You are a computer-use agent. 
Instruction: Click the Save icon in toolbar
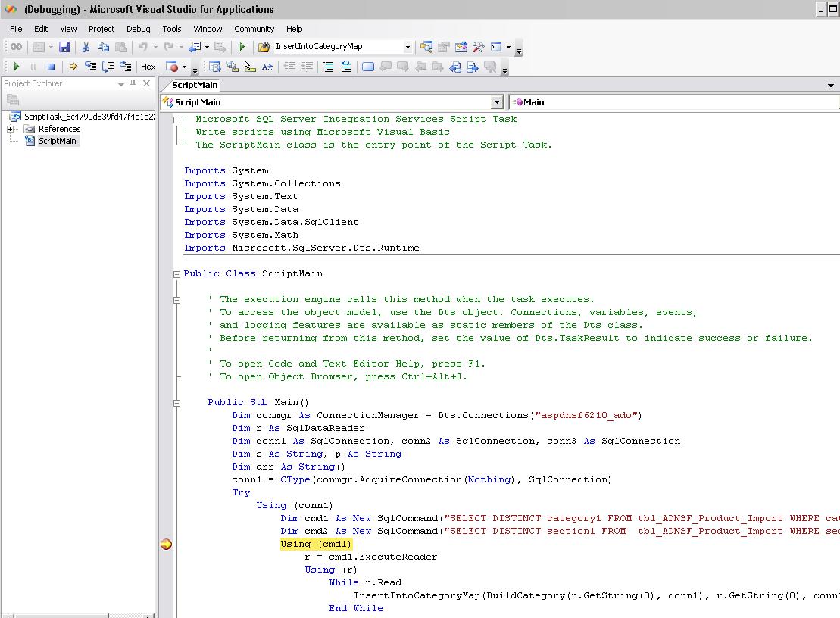coord(64,47)
